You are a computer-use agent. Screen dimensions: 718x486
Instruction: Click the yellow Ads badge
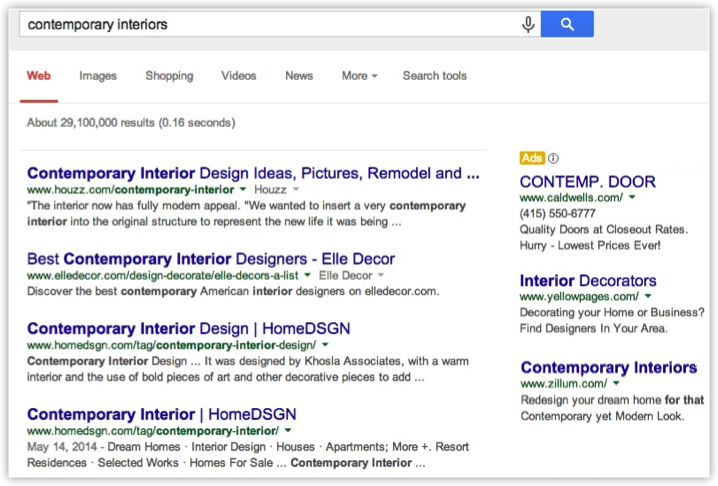532,158
